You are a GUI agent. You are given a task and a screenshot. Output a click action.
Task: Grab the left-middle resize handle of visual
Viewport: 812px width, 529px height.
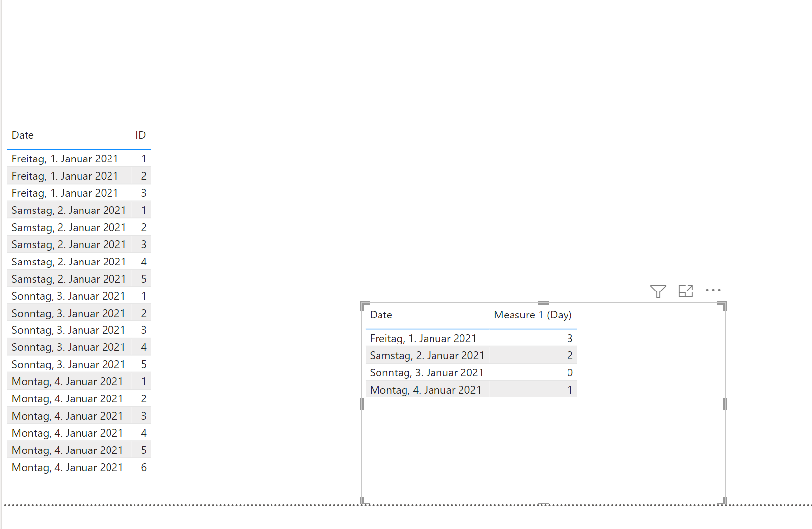pos(362,404)
